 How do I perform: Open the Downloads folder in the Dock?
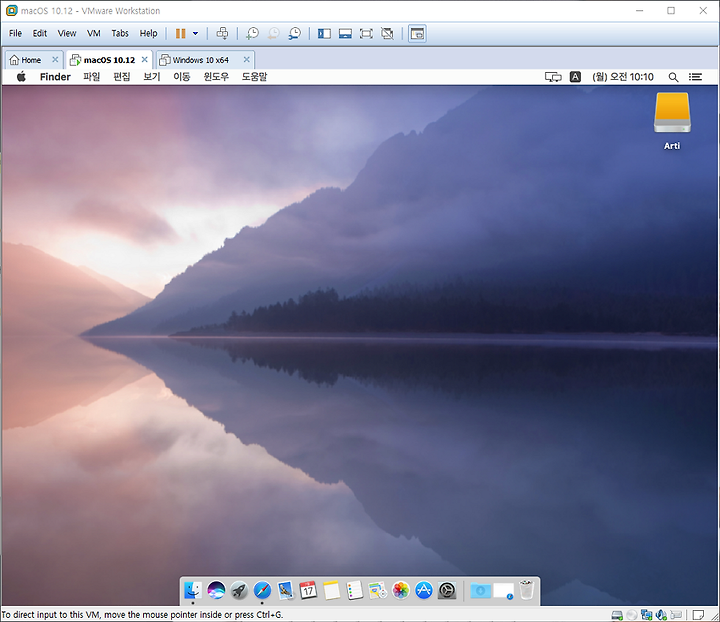point(480,590)
